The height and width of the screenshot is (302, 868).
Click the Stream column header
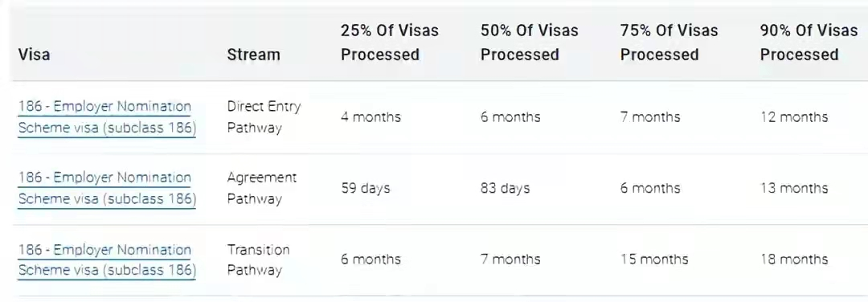pos(253,55)
